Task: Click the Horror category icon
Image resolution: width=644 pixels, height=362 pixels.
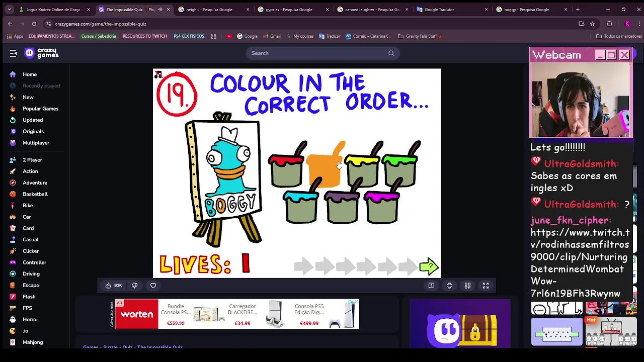Action: click(13, 320)
